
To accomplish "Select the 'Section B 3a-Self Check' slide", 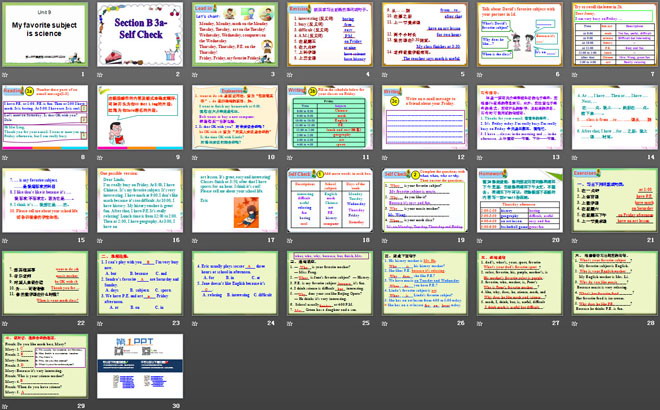I will click(139, 35).
